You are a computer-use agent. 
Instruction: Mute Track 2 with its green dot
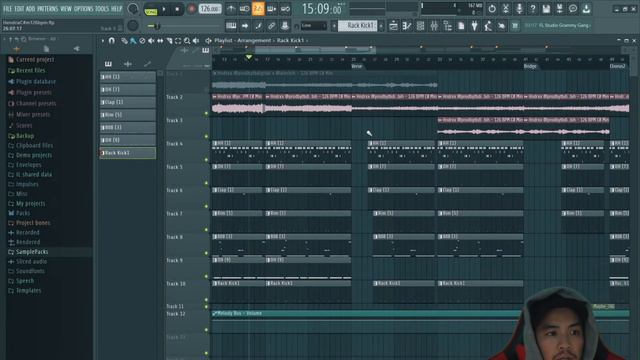pos(206,113)
